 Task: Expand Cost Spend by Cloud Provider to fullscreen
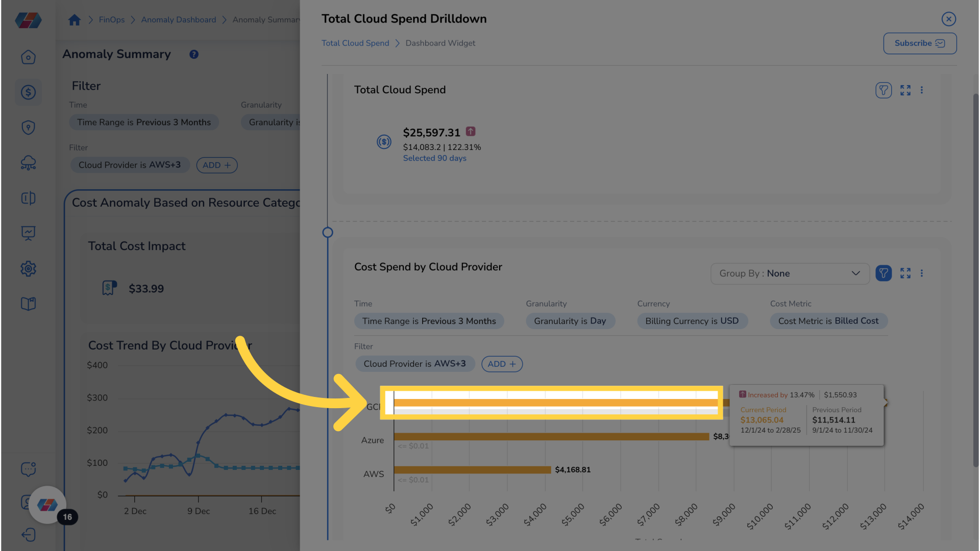905,273
